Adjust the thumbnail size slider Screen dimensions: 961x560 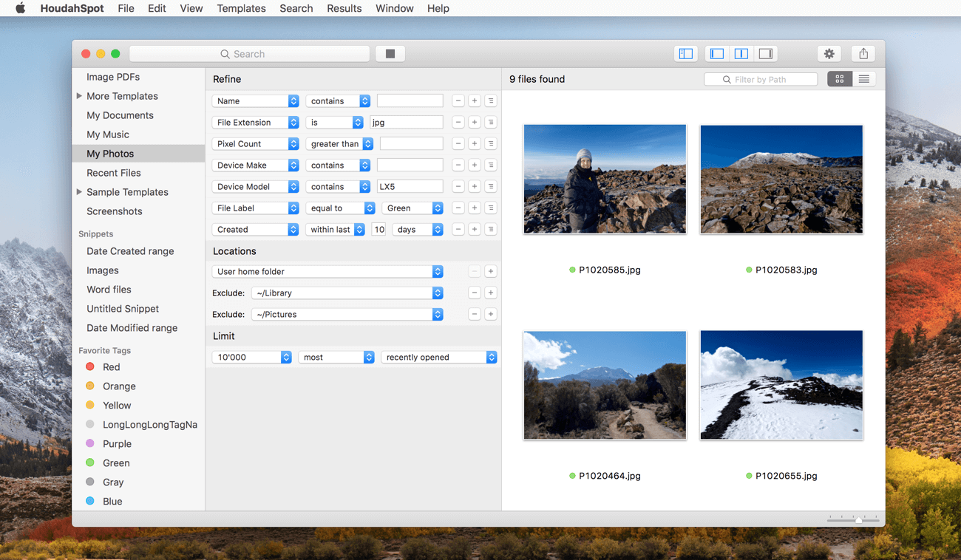pyautogui.click(x=858, y=520)
